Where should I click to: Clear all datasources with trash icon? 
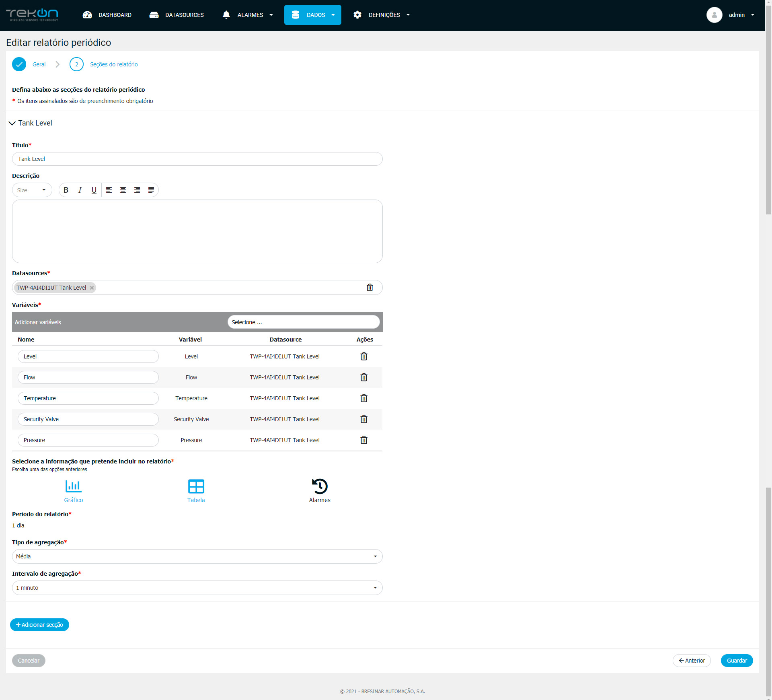[370, 287]
